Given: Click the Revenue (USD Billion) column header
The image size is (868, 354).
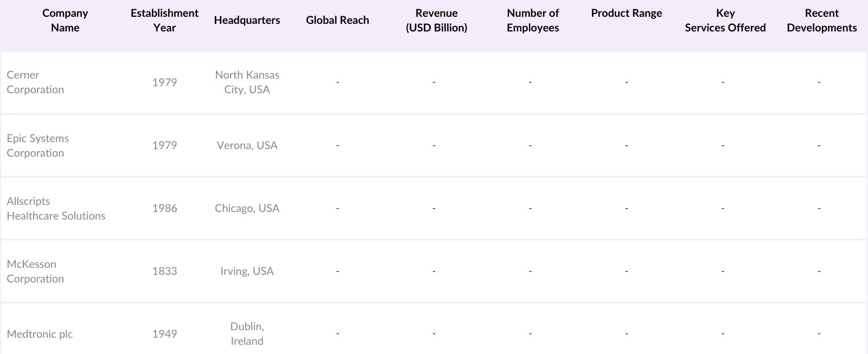Looking at the screenshot, I should (436, 20).
